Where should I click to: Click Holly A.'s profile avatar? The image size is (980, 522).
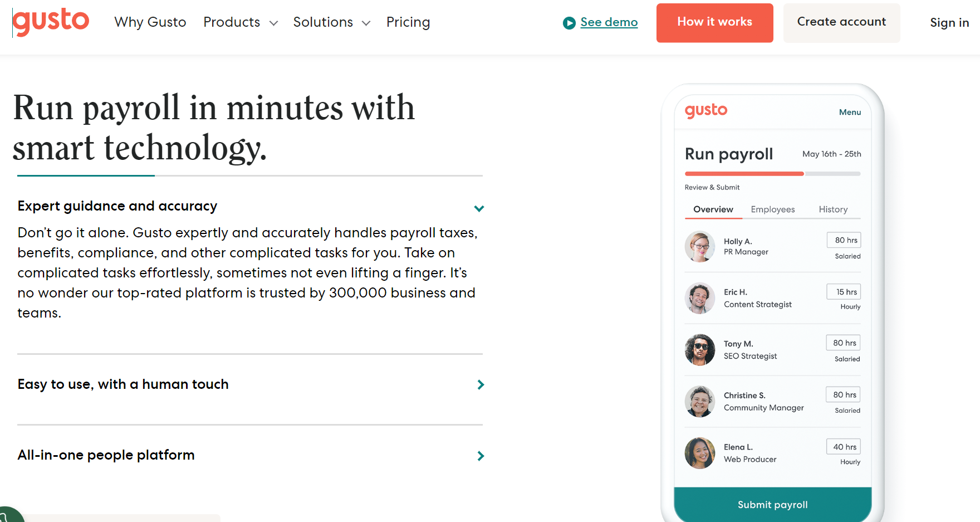click(x=700, y=247)
